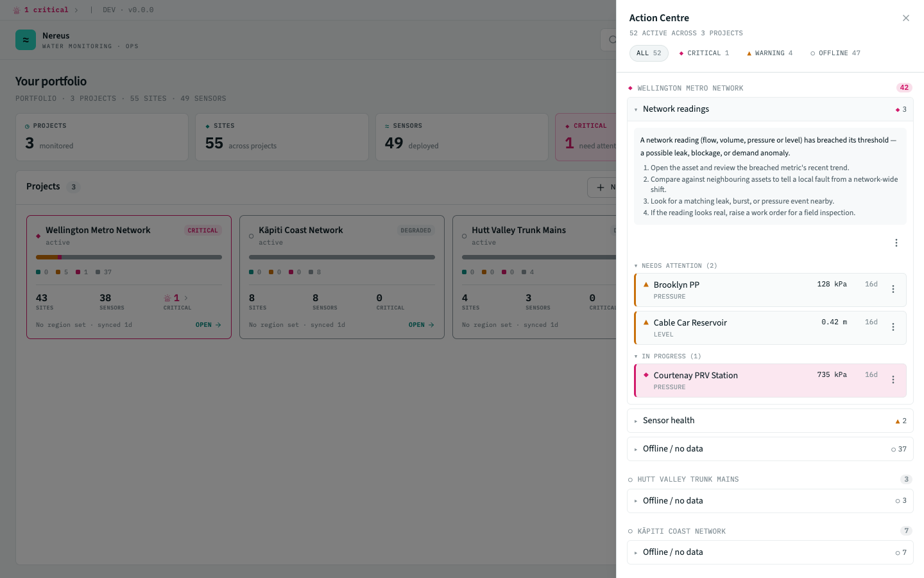Screen dimensions: 924x578
Task: Click the SENSORS 49 deployed stat card
Action: [x=461, y=137]
